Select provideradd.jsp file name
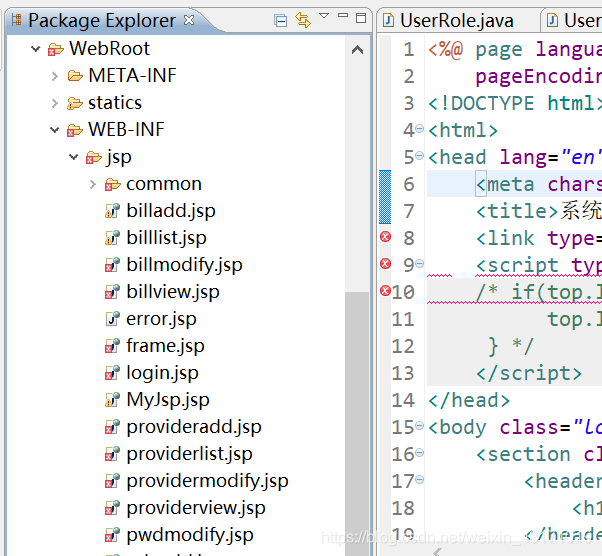The image size is (602, 556). 194,427
